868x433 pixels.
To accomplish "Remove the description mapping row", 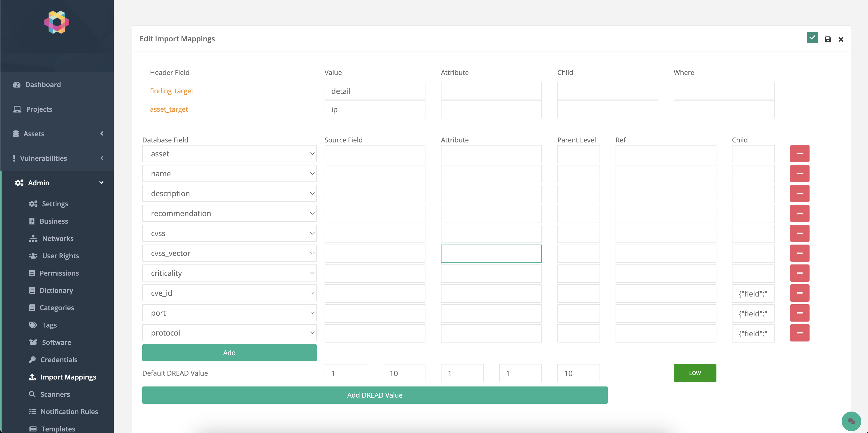I will [x=800, y=194].
